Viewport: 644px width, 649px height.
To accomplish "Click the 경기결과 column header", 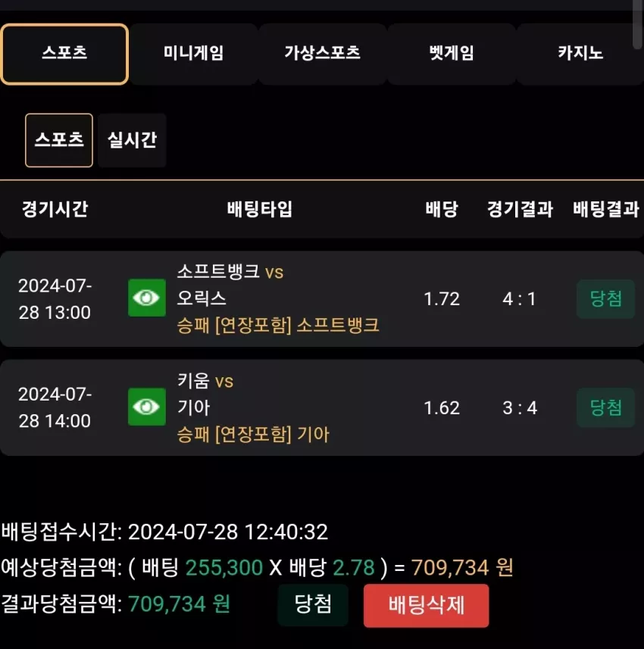I will pyautogui.click(x=520, y=209).
